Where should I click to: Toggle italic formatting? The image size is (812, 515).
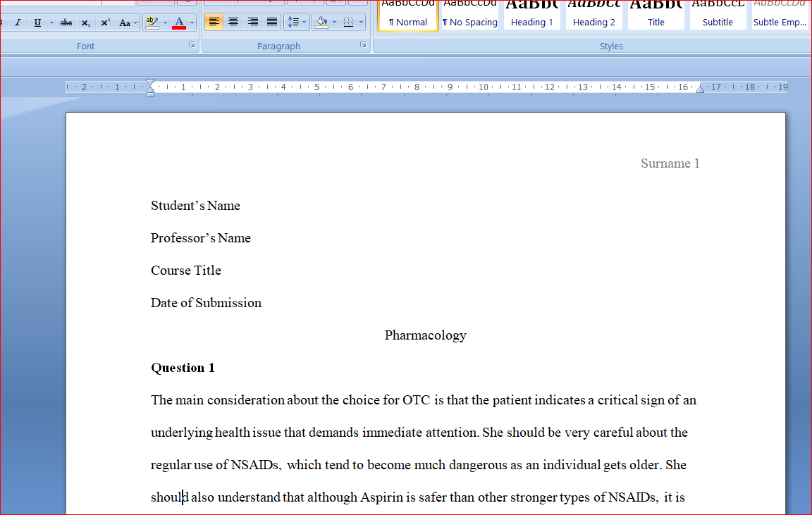coord(18,23)
